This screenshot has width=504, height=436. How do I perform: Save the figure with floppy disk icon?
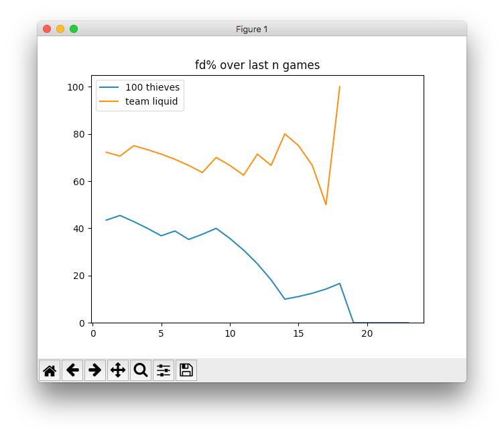pos(186,370)
